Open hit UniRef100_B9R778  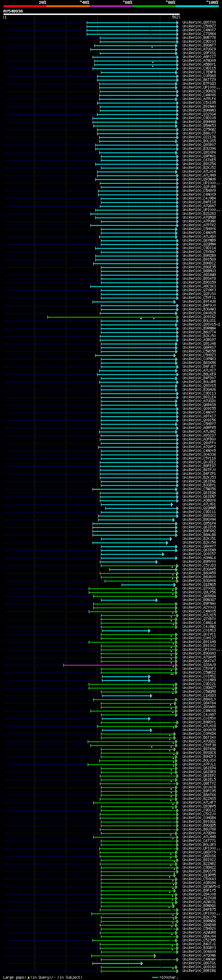coord(199,38)
